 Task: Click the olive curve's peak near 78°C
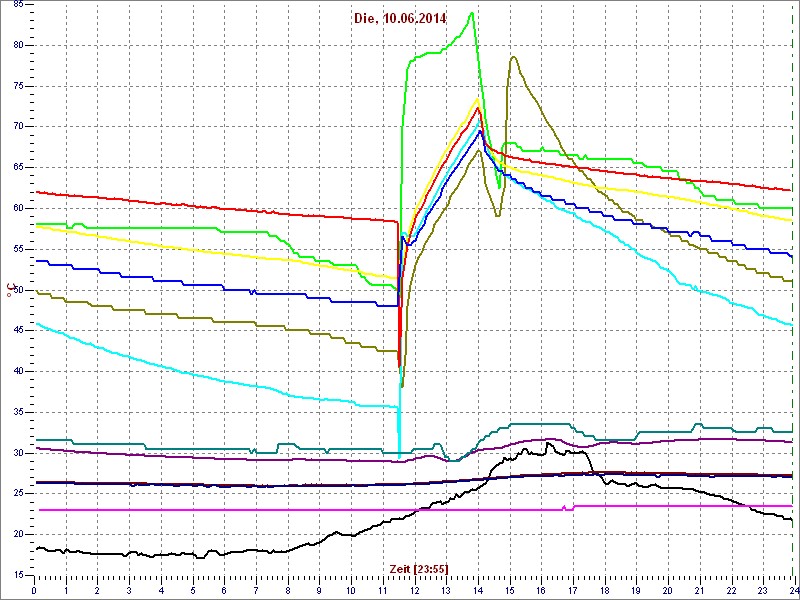click(513, 57)
